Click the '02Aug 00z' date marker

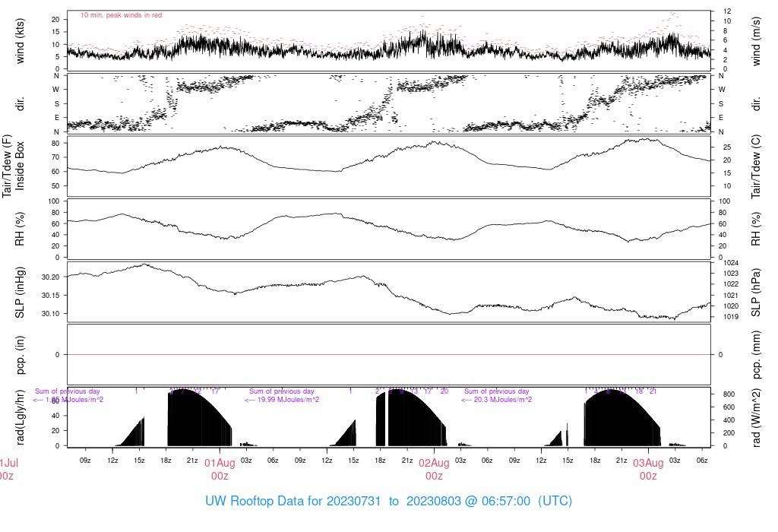point(434,470)
